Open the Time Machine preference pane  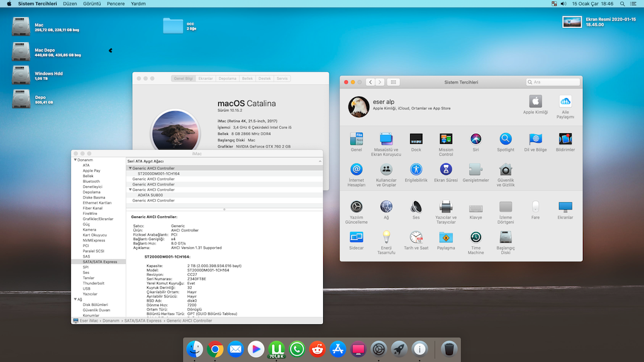tap(475, 238)
